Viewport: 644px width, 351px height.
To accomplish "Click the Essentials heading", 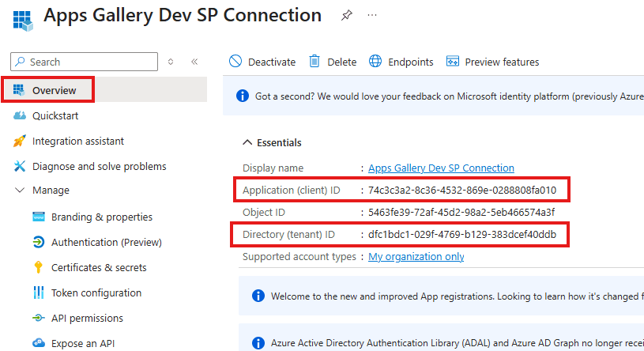I will [279, 142].
